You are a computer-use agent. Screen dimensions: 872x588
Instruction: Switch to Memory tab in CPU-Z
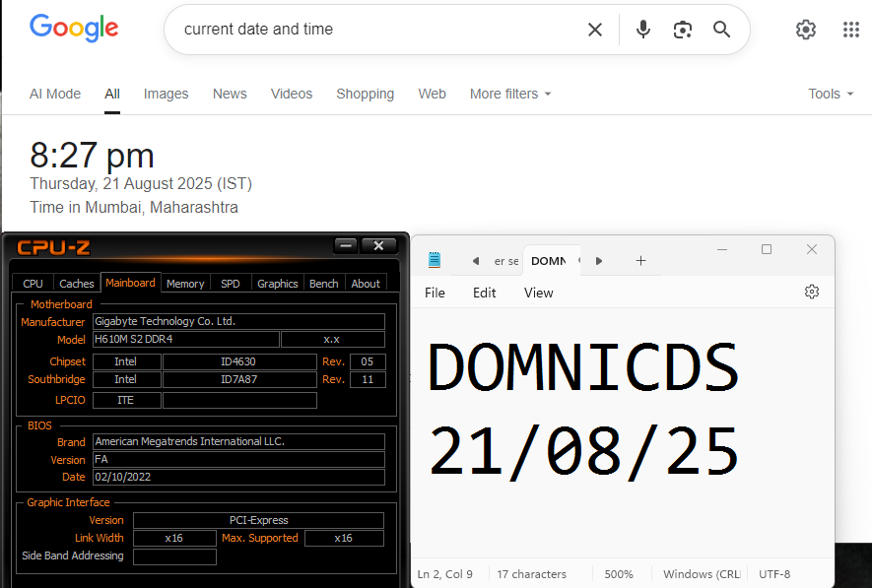click(x=185, y=284)
